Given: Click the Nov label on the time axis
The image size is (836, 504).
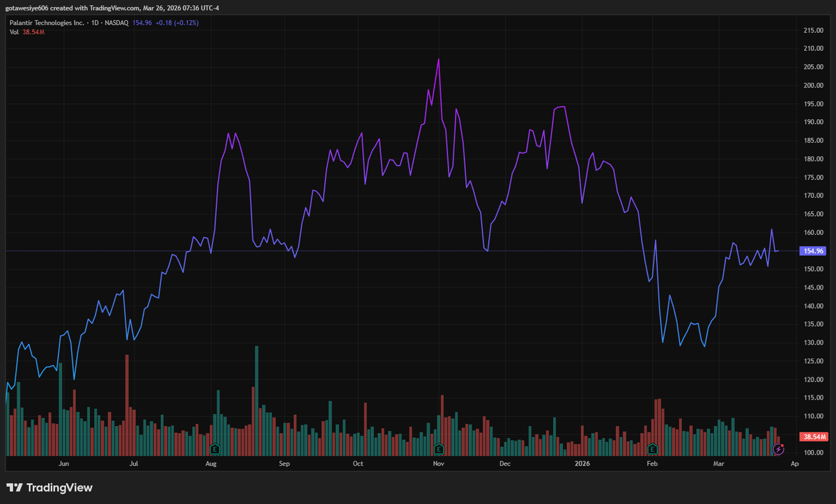Looking at the screenshot, I should [438, 463].
